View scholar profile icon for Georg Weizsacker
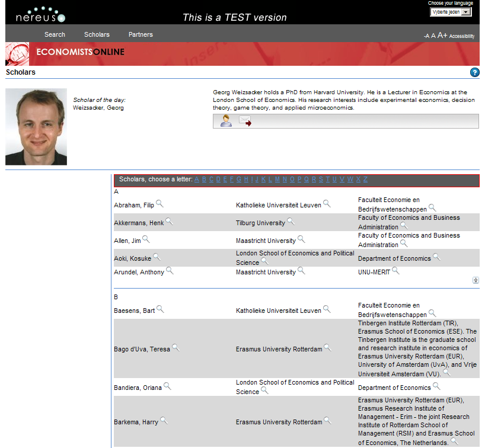 pos(226,121)
